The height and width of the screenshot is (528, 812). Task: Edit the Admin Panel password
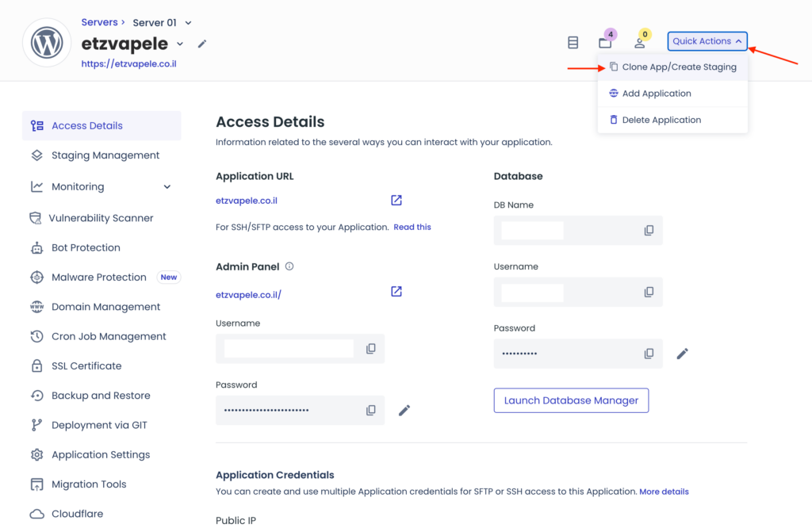(x=404, y=411)
